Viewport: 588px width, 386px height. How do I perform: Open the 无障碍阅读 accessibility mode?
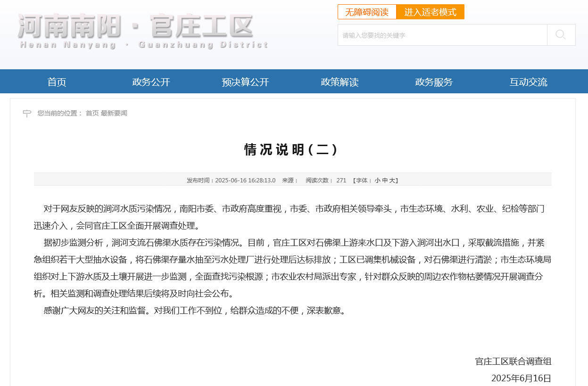[x=367, y=12]
